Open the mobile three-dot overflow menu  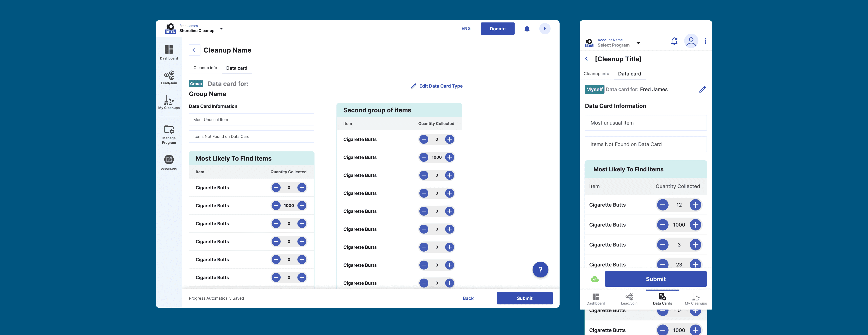(705, 41)
